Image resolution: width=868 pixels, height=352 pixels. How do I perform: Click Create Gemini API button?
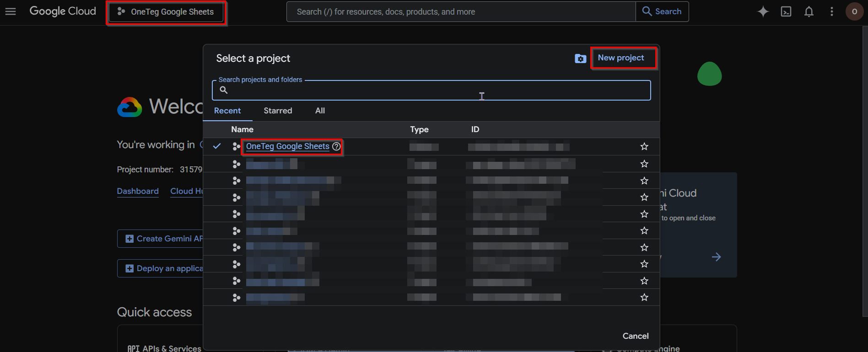pos(160,239)
